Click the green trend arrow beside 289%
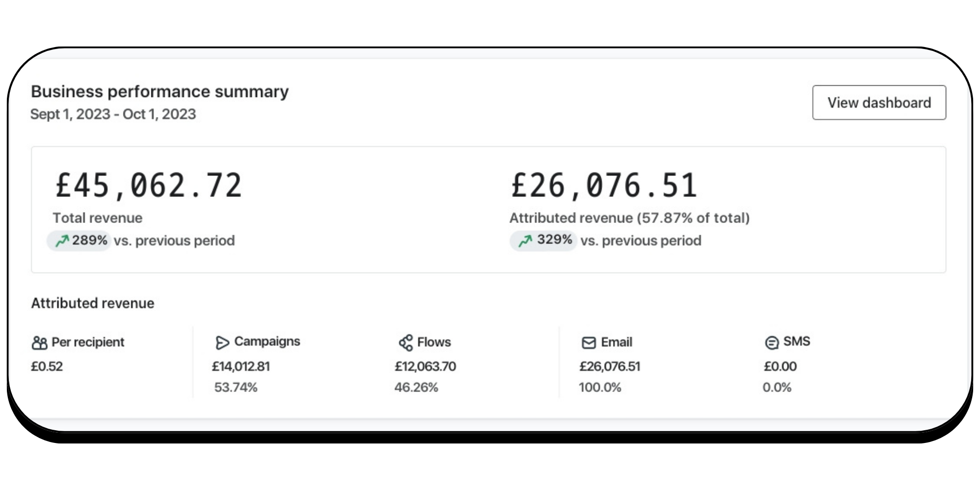The image size is (980, 490). coord(62,241)
